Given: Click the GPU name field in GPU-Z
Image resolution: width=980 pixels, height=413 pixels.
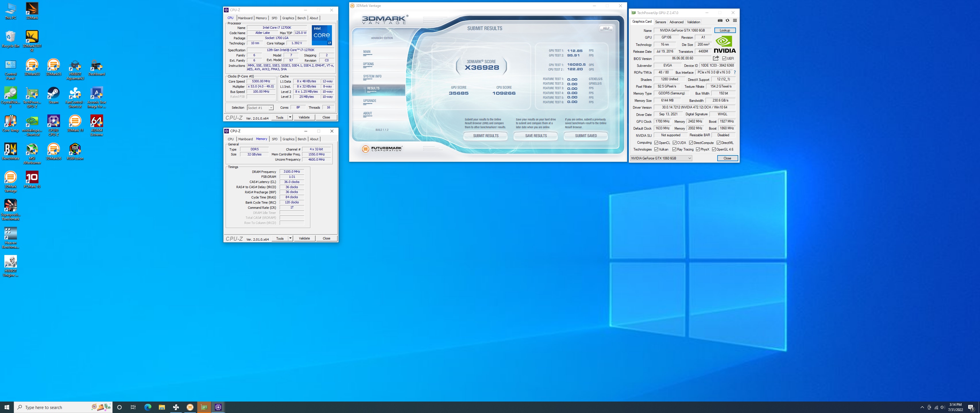Looking at the screenshot, I should [x=683, y=30].
